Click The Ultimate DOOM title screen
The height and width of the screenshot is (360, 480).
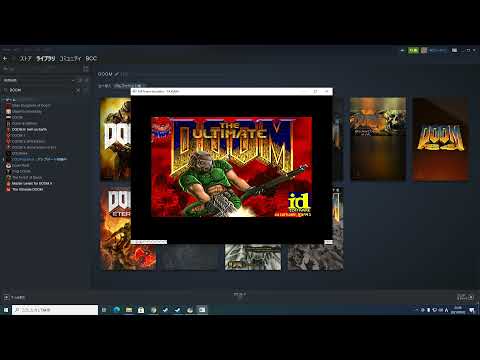(232, 167)
